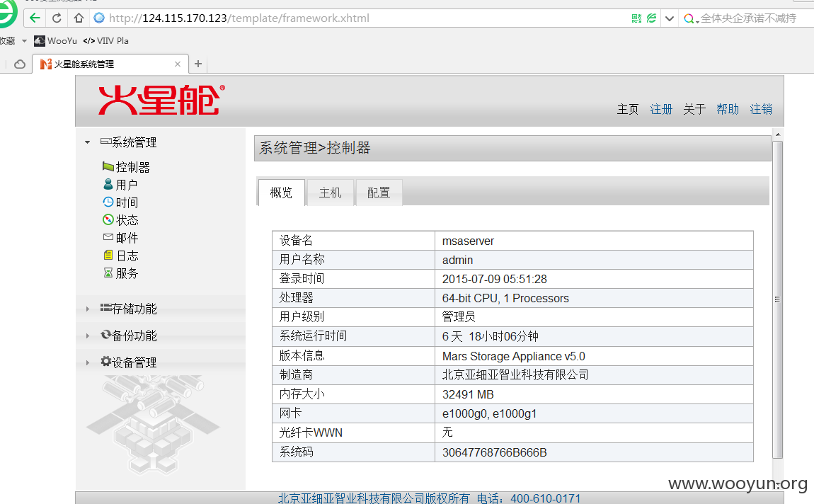Screen dimensions: 814x504
Task: Switch to the 配置 tab
Action: pyautogui.click(x=379, y=193)
